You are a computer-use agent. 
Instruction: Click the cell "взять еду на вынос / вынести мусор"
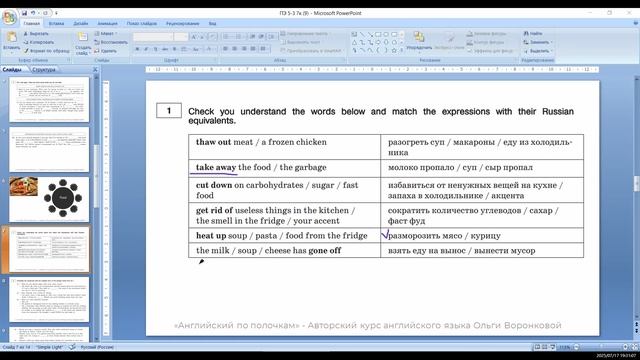[482, 250]
